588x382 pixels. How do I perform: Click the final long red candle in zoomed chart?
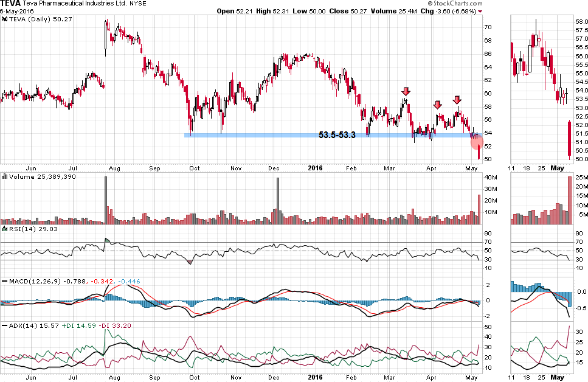click(x=570, y=139)
